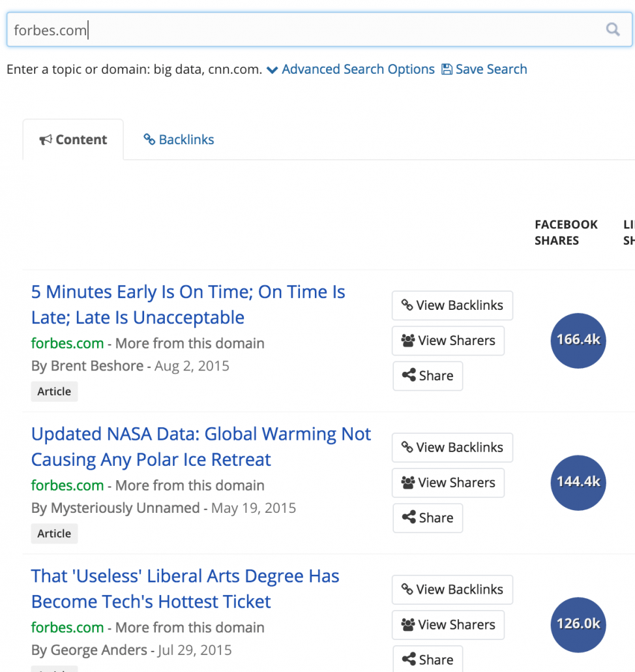The width and height of the screenshot is (635, 672).
Task: View Backlinks for the NASA Data article
Action: pyautogui.click(x=452, y=448)
